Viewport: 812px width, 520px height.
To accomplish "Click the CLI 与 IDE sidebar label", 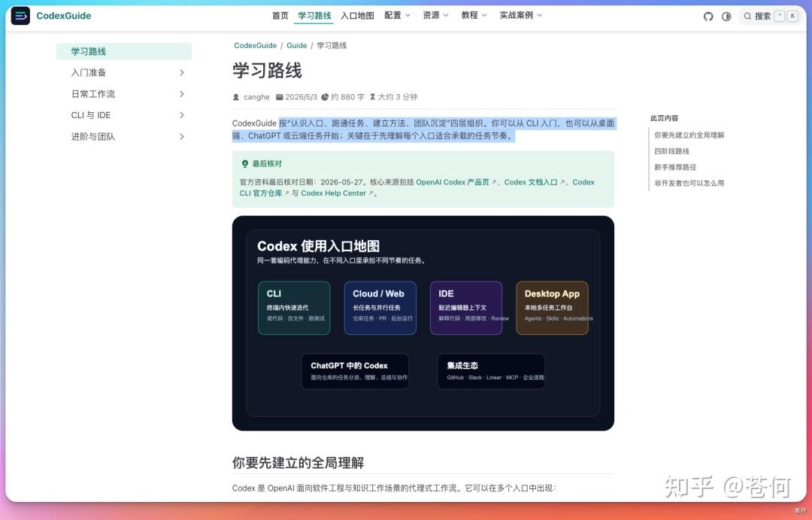I will (x=91, y=115).
